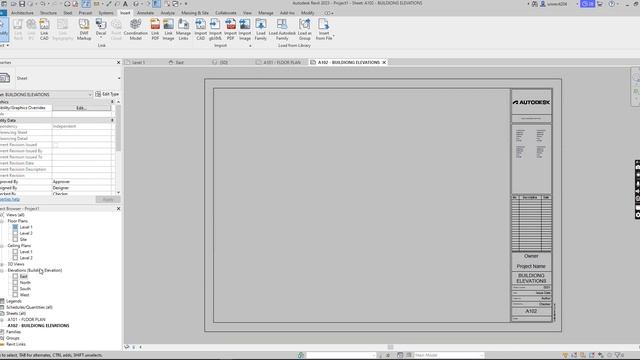Click the Modify arrow tool
The image size is (640, 360).
click(x=4, y=29)
